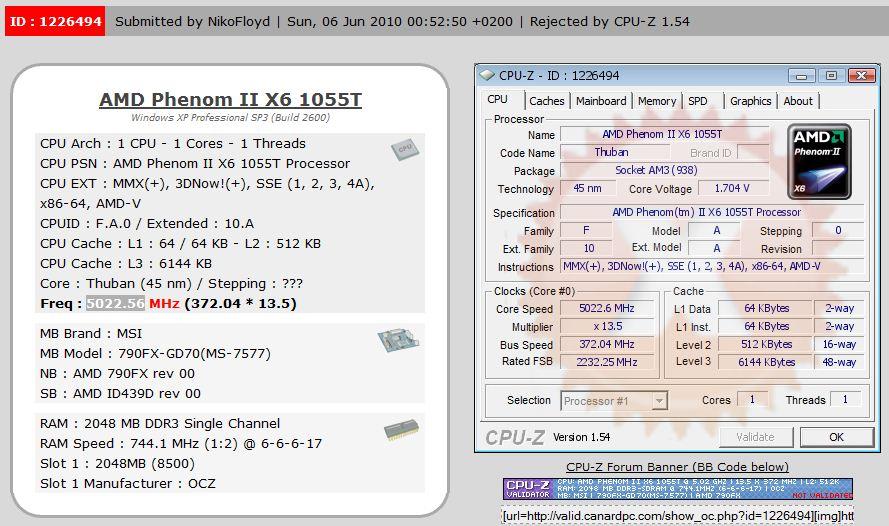Click the highlighted 5022.56 frequency value
889x526 pixels.
(115, 303)
